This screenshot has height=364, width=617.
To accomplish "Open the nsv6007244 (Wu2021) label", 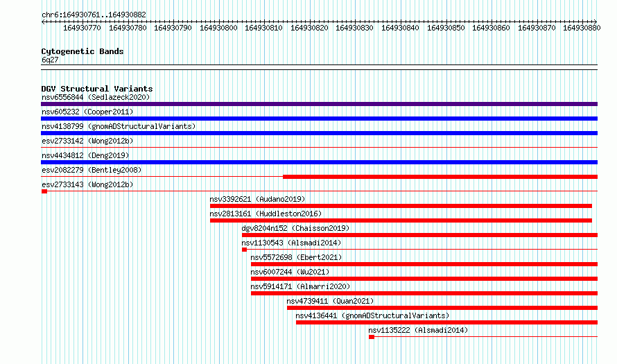I will click(x=290, y=272).
